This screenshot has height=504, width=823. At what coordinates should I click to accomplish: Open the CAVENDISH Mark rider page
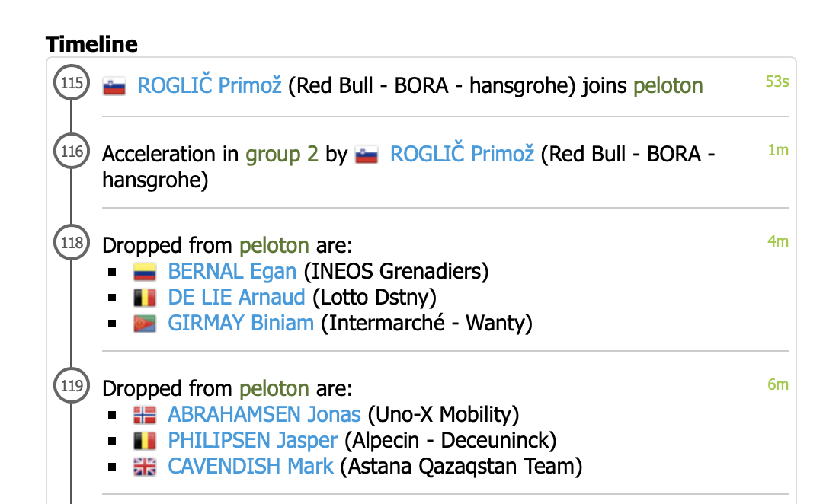tap(251, 466)
